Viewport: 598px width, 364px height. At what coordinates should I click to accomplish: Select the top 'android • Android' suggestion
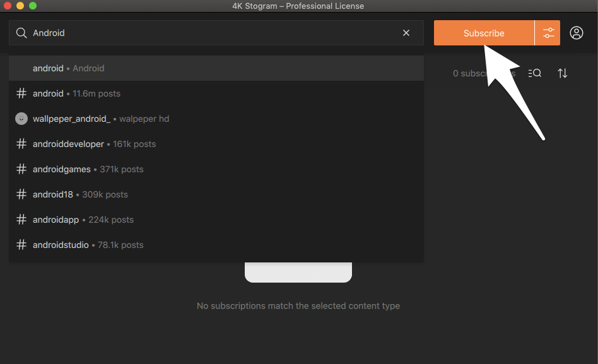[68, 68]
